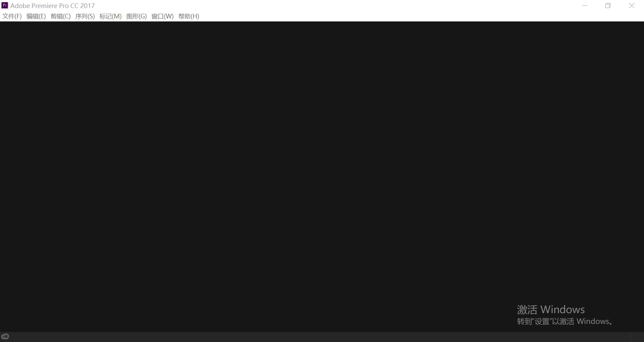Open the 剪辑(C) menu
644x342 pixels.
click(x=61, y=16)
